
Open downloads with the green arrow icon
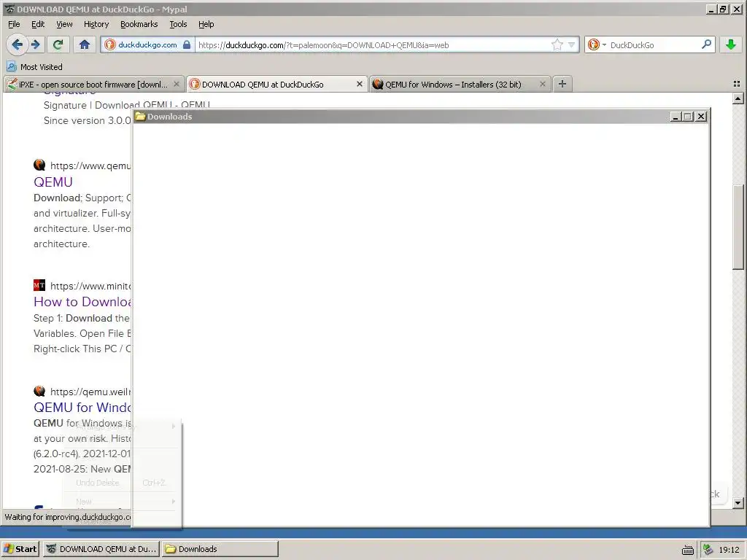[731, 44]
